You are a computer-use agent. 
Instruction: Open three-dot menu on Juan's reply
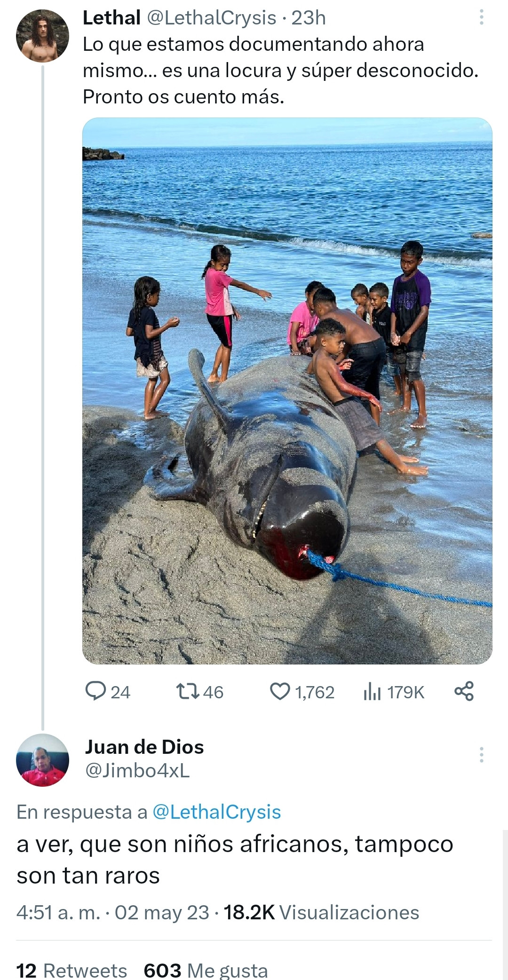(x=481, y=755)
